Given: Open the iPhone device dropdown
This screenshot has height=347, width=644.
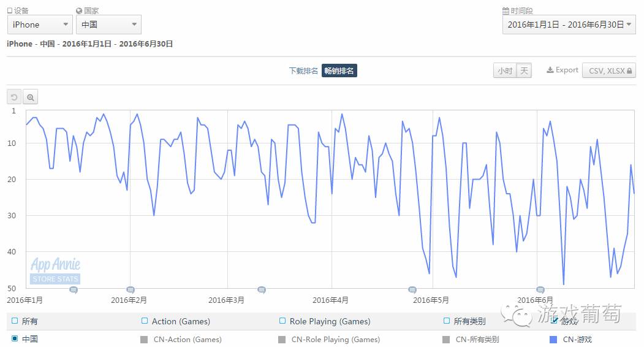Looking at the screenshot, I should point(40,25).
